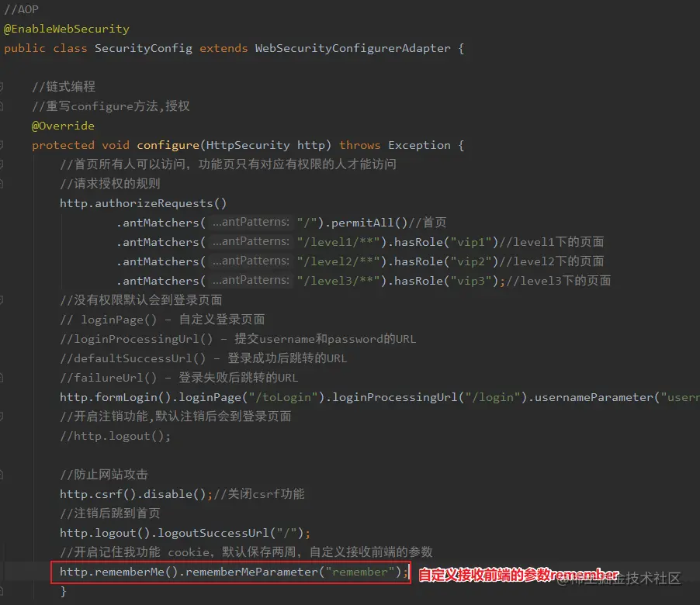Select the @Override annotation
The height and width of the screenshot is (605, 700).
tap(63, 126)
